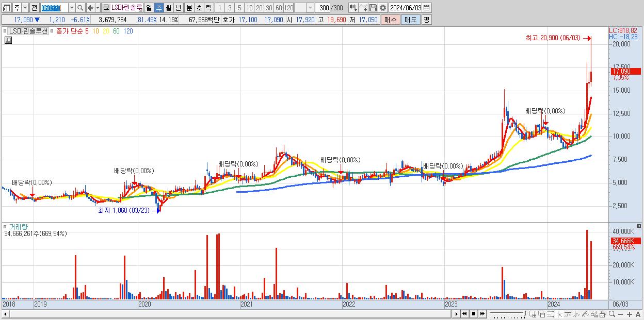Select the weekly chart tab (주)
The width and height of the screenshot is (644, 320).
click(159, 8)
